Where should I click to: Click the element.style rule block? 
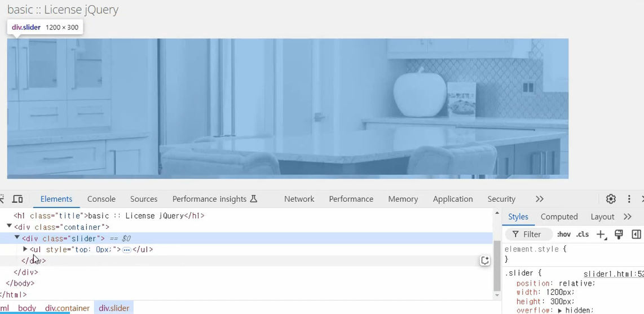tap(573, 254)
